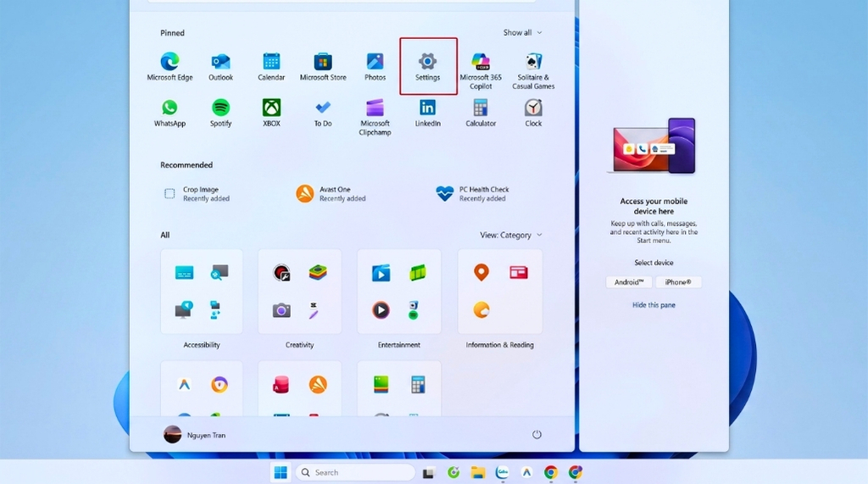
Task: Open the To Do app
Action: click(323, 113)
